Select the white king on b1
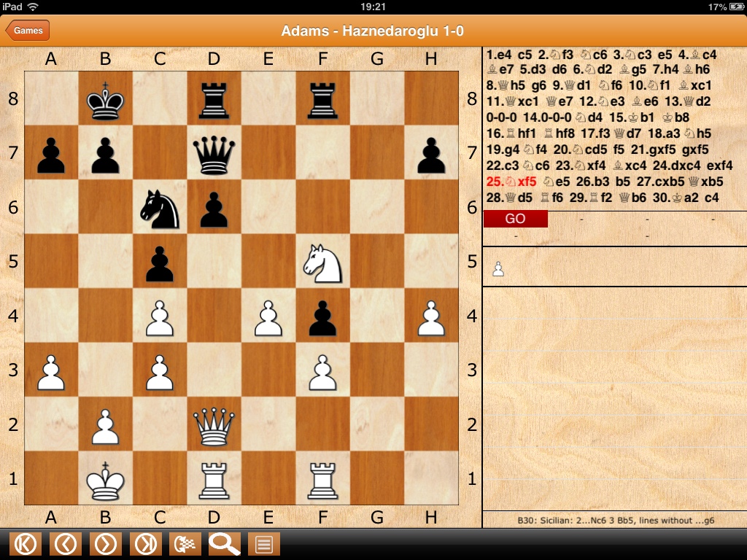 [x=106, y=480]
